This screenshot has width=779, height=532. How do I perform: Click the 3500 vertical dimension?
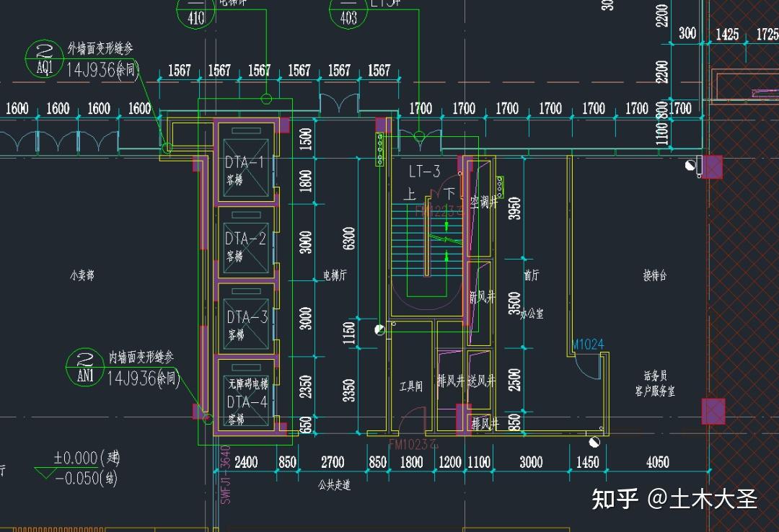(x=514, y=303)
